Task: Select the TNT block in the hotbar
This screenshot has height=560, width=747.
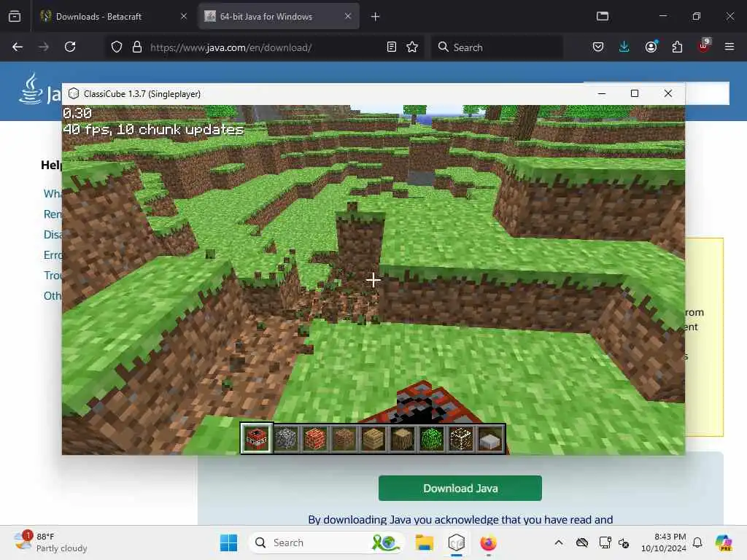Action: coord(256,438)
